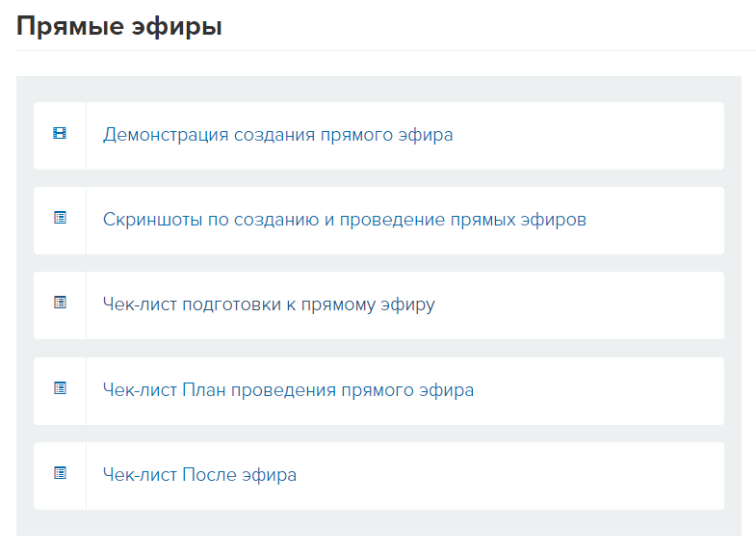Click blank area of План проведения card

(598, 391)
